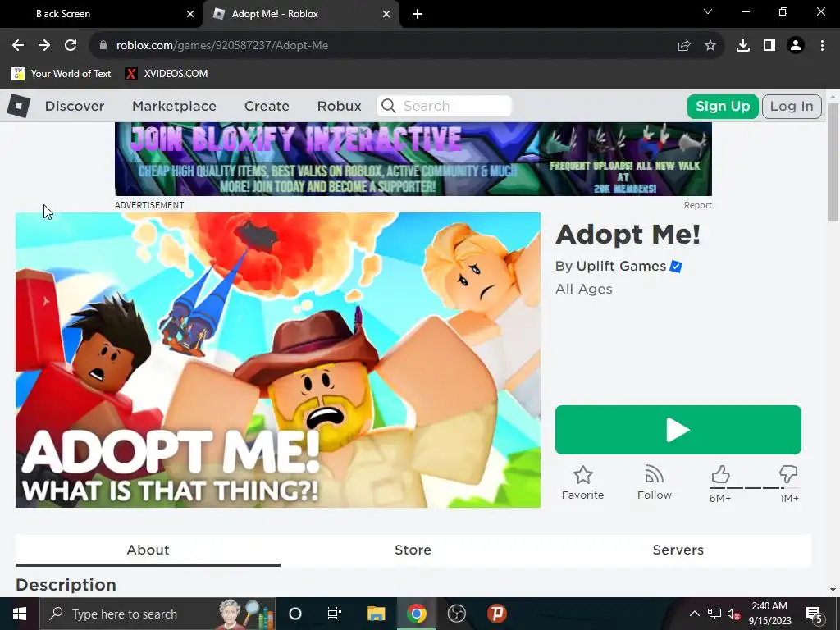Toggle the Chrome side panel icon
The height and width of the screenshot is (630, 840).
(x=769, y=46)
